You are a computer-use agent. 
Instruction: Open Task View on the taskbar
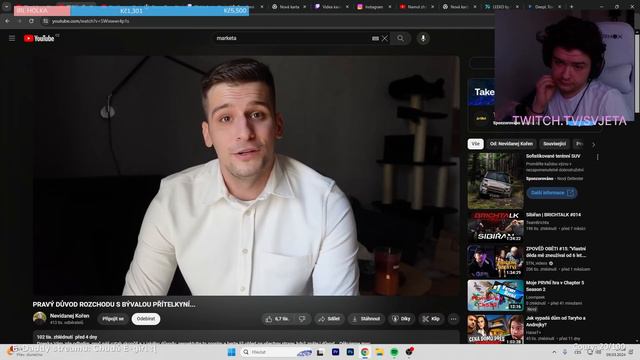point(320,352)
